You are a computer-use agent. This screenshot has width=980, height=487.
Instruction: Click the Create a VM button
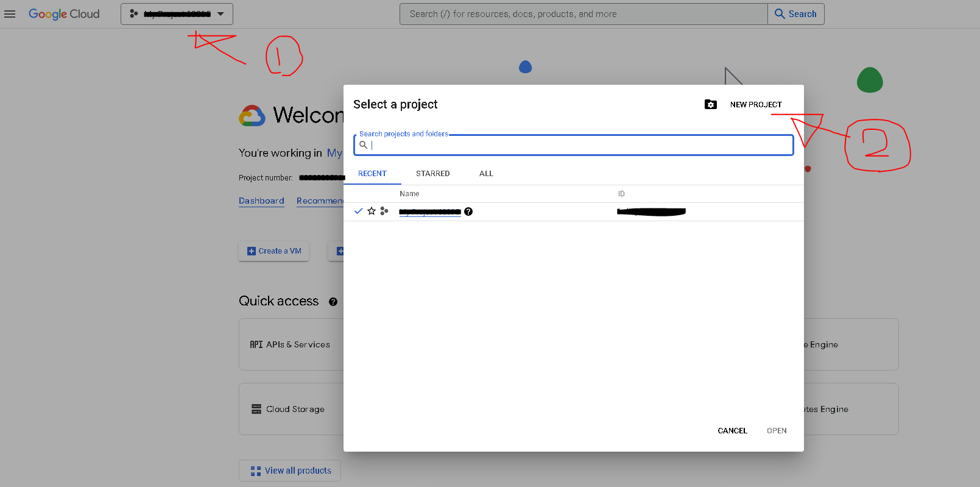pyautogui.click(x=274, y=251)
